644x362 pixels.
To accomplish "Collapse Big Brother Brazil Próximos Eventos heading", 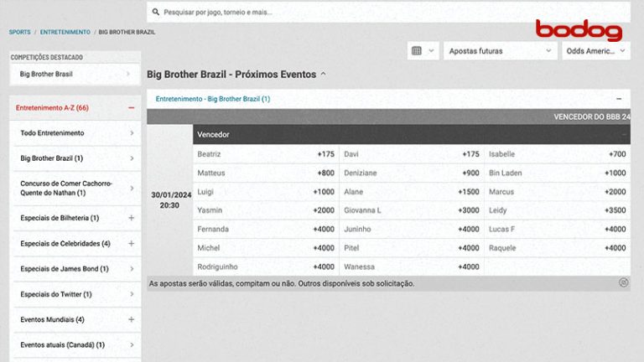I will click(324, 74).
